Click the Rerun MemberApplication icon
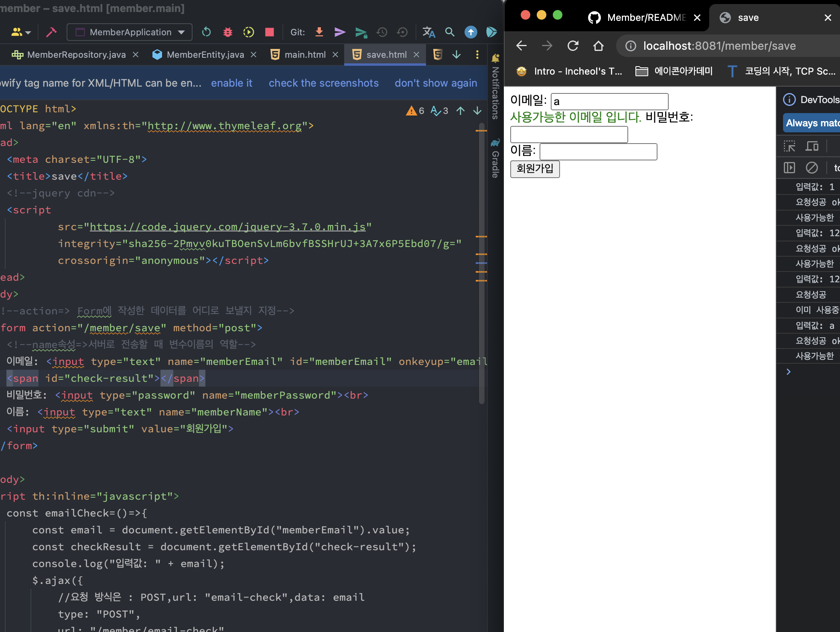This screenshot has width=840, height=632. pyautogui.click(x=207, y=32)
